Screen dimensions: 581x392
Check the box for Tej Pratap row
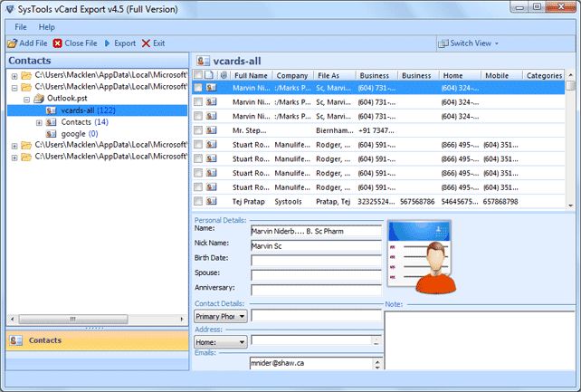(x=198, y=201)
